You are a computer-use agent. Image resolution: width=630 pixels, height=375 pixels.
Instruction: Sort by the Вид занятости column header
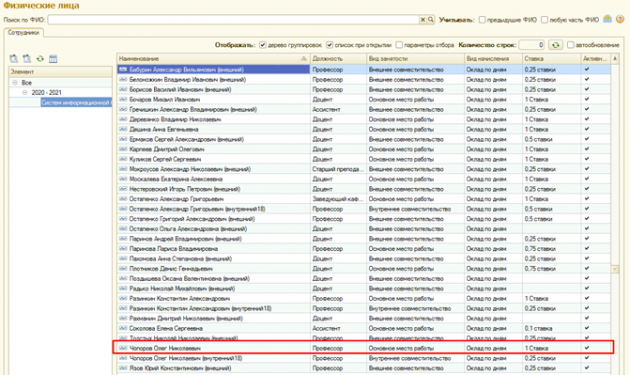[415, 59]
